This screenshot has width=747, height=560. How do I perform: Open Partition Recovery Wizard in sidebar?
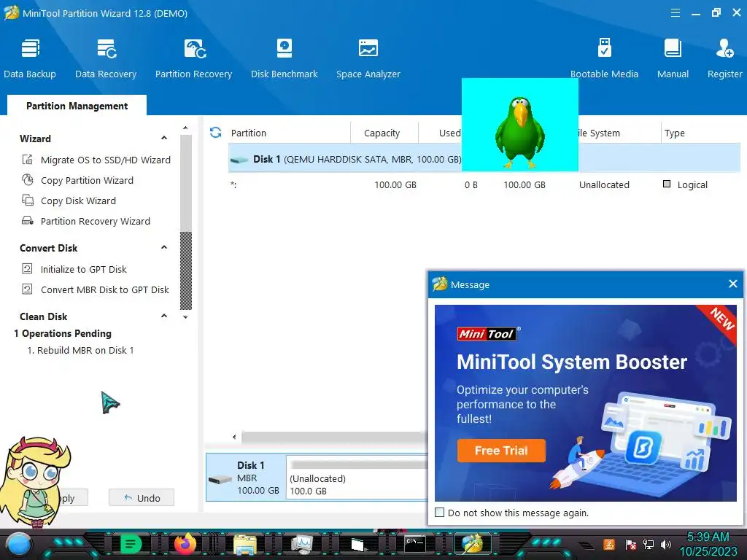(x=86, y=222)
